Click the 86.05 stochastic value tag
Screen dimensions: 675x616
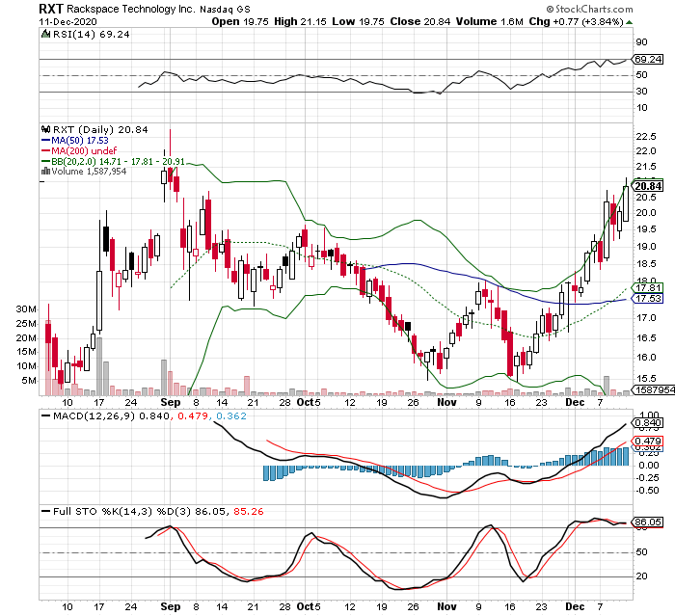click(x=647, y=522)
